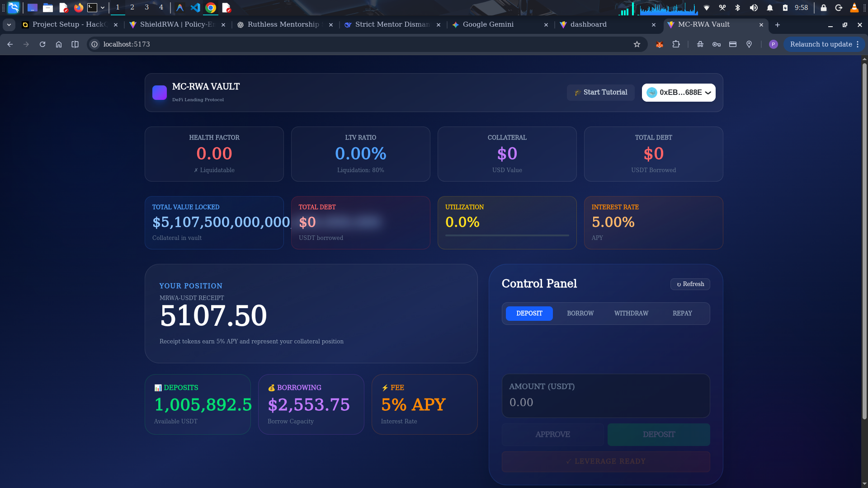
Task: Switch to the BORROW tab
Action: pos(580,314)
